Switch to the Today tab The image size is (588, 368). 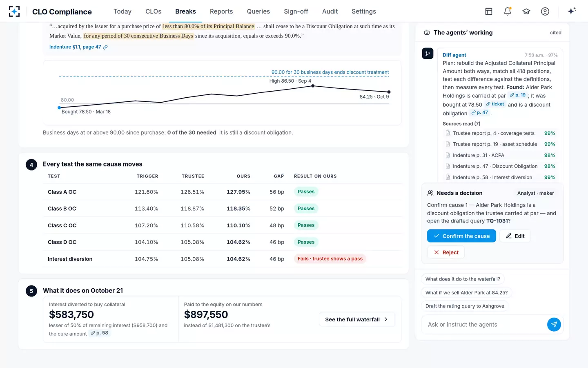122,11
